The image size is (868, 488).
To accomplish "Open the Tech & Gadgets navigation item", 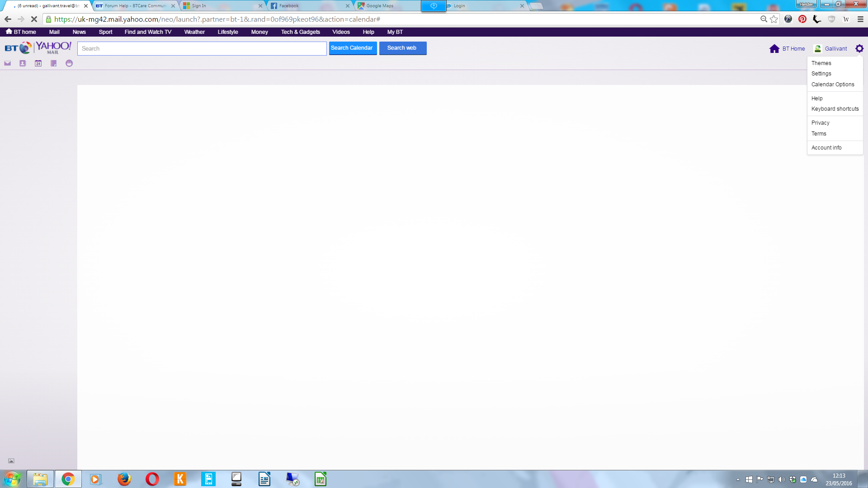I will [x=300, y=32].
